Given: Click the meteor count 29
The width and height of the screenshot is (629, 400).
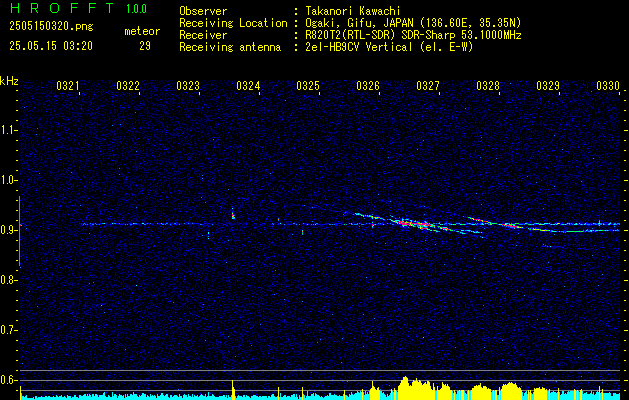Looking at the screenshot, I should tap(145, 46).
